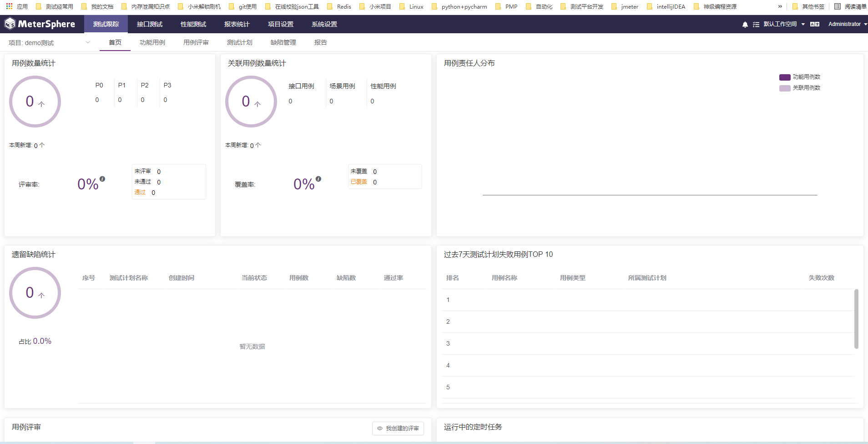868x444 pixels.
Task: Click the 所属测试计划 column header
Action: pos(647,278)
